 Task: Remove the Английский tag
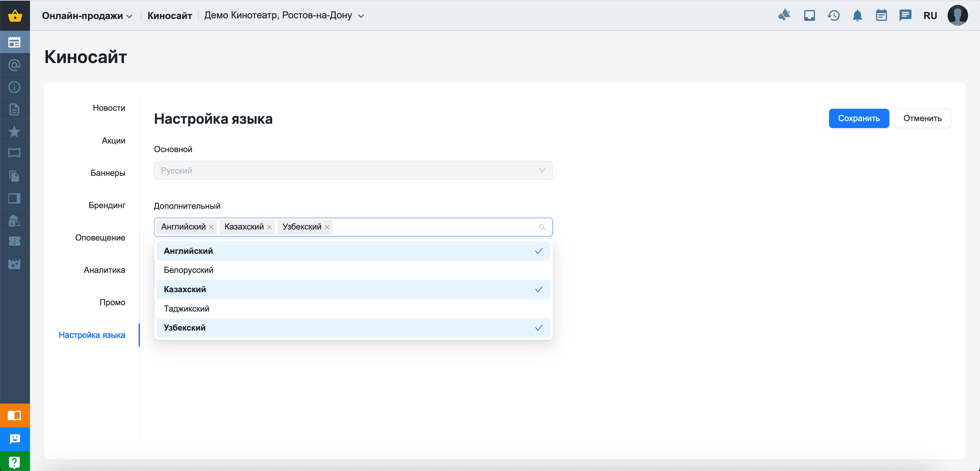click(212, 227)
